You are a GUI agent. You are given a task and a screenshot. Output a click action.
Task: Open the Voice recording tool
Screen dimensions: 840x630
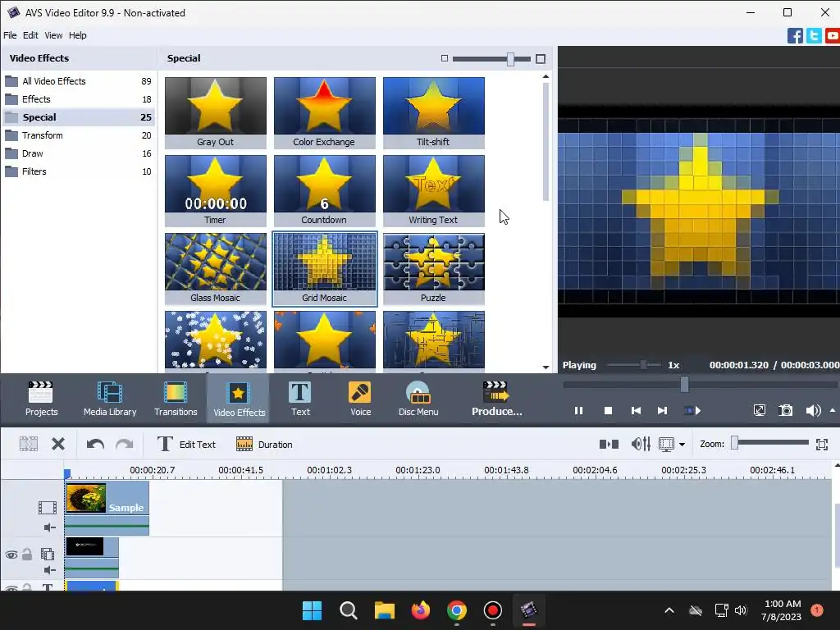coord(361,399)
